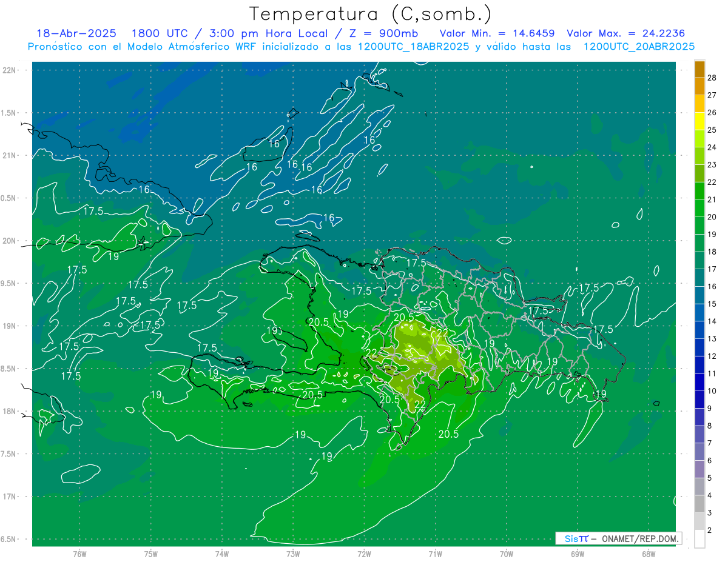Click the legend value '28'

coord(712,78)
